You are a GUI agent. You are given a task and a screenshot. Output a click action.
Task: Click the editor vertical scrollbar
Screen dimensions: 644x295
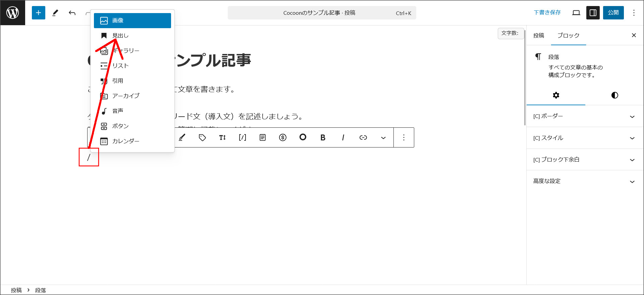(525, 77)
